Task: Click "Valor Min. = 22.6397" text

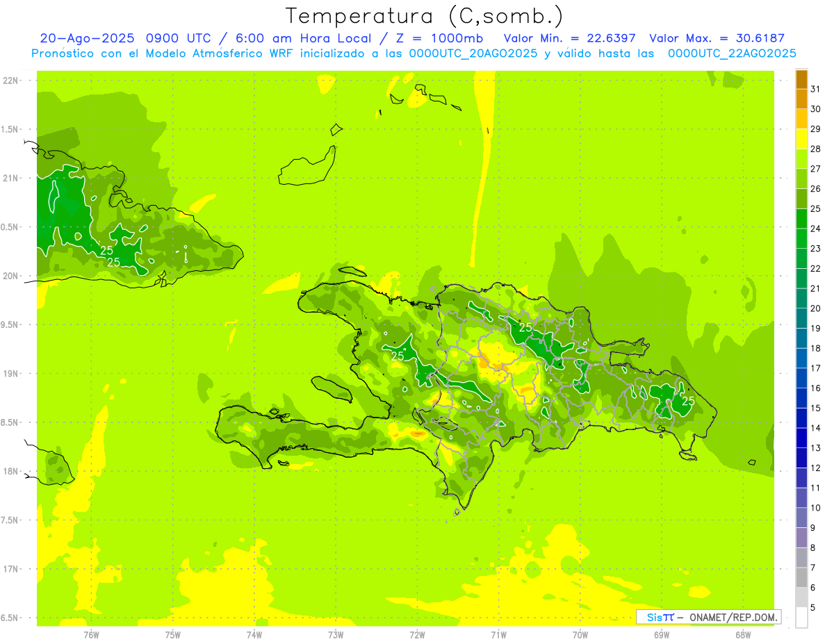Action: coord(569,38)
